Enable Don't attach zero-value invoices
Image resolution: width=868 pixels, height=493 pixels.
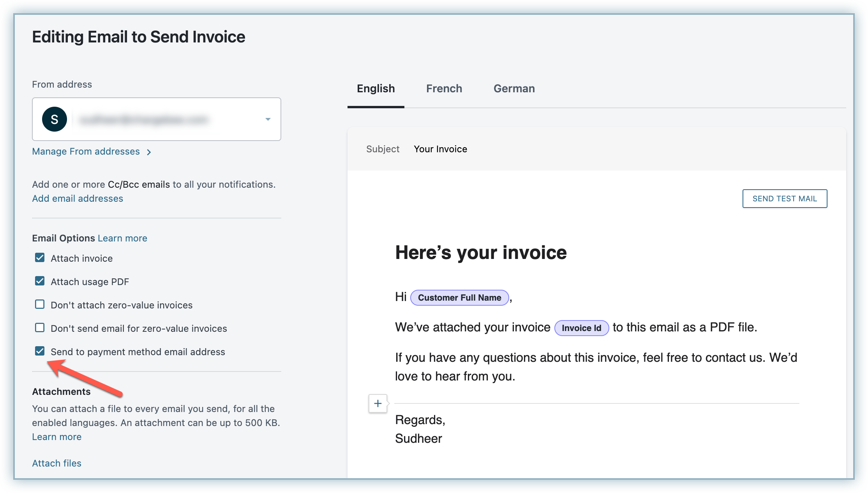[x=40, y=305]
